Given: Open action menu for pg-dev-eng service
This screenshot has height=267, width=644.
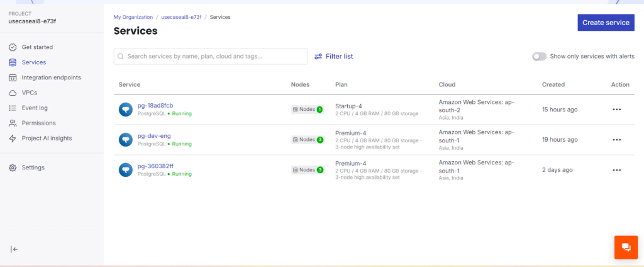Looking at the screenshot, I should tap(616, 140).
